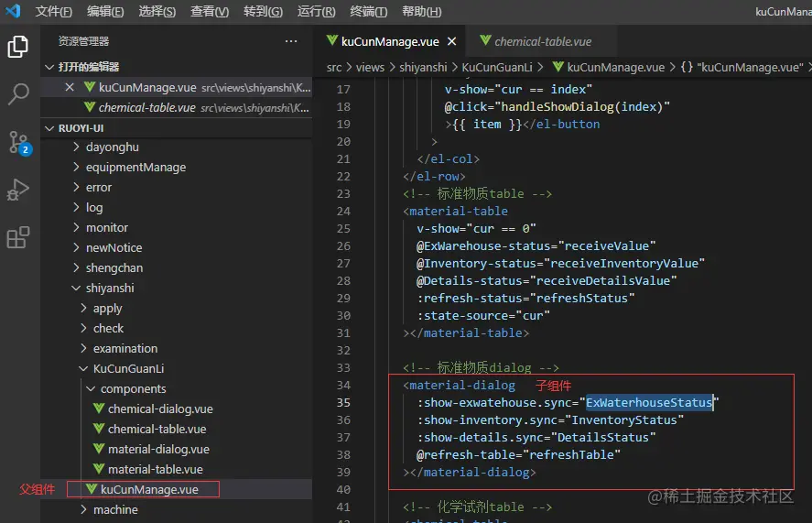Switch to the chemical-table.vue tab
The image size is (812, 523).
(x=542, y=41)
